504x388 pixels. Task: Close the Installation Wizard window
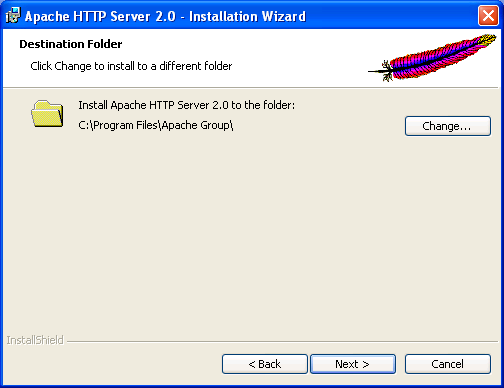pyautogui.click(x=488, y=15)
